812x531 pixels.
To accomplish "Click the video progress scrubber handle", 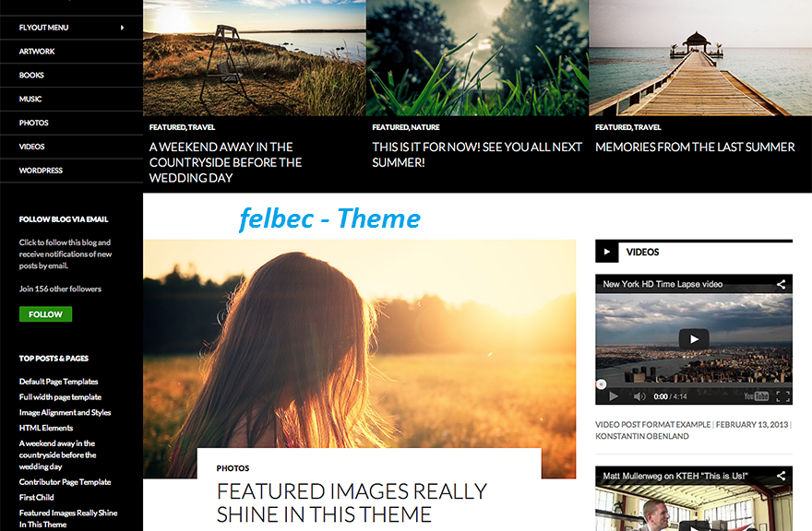I will (x=602, y=384).
